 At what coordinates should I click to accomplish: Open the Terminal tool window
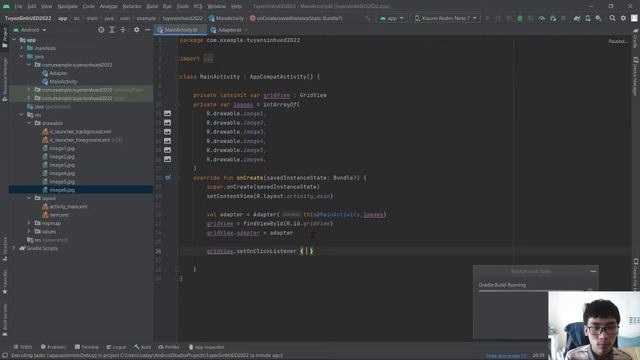[87, 347]
